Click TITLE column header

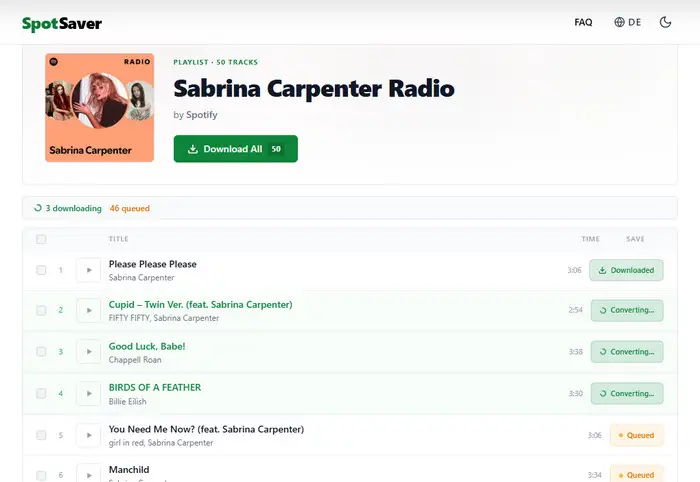tap(118, 239)
